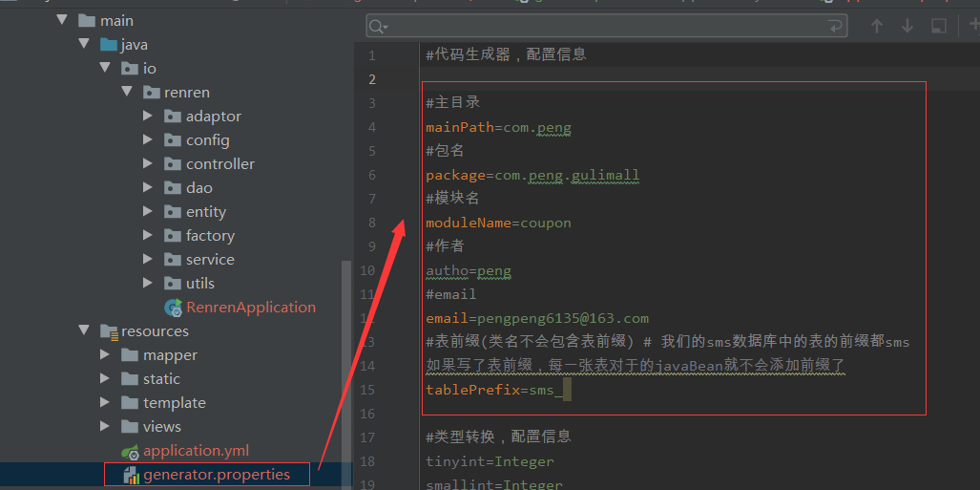Image resolution: width=980 pixels, height=490 pixels.
Task: Expand the utils package arrow
Action: tap(148, 282)
